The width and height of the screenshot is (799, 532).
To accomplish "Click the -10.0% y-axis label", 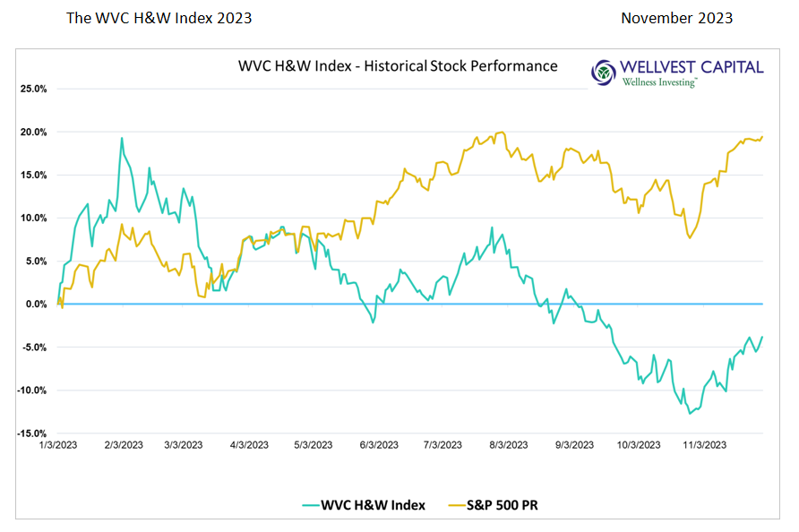I will pos(30,390).
